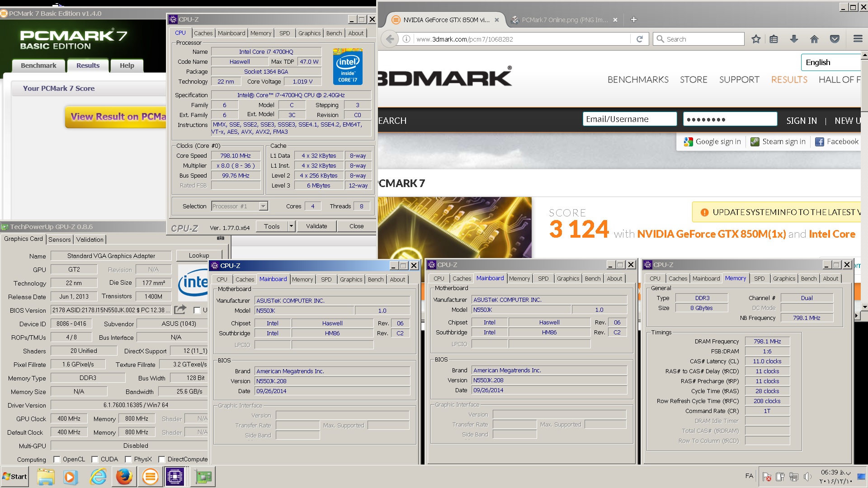The height and width of the screenshot is (488, 868).
Task: Click password field on 3DMark
Action: click(730, 119)
